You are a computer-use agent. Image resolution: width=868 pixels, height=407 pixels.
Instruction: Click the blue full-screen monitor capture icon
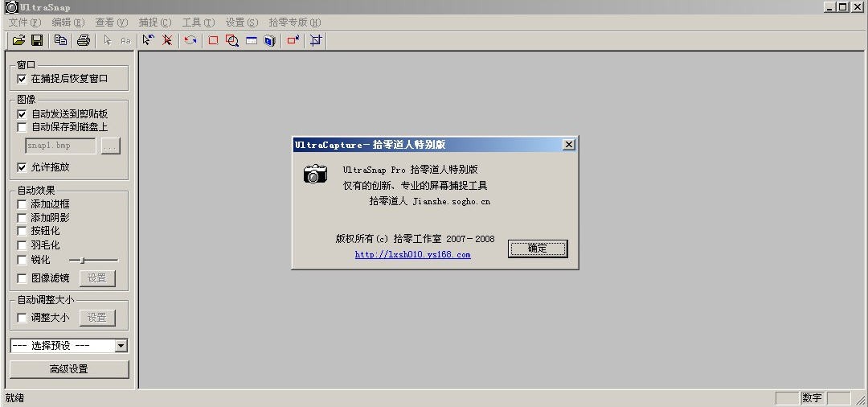click(269, 40)
